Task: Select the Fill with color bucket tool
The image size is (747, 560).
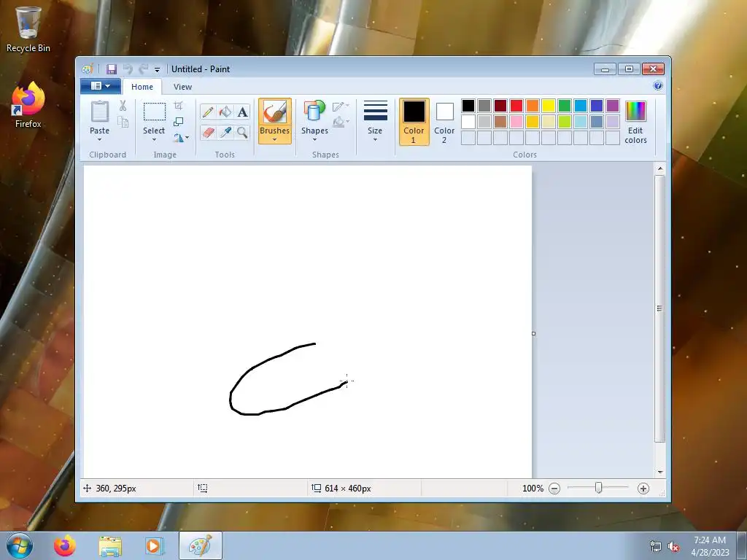Action: click(225, 112)
